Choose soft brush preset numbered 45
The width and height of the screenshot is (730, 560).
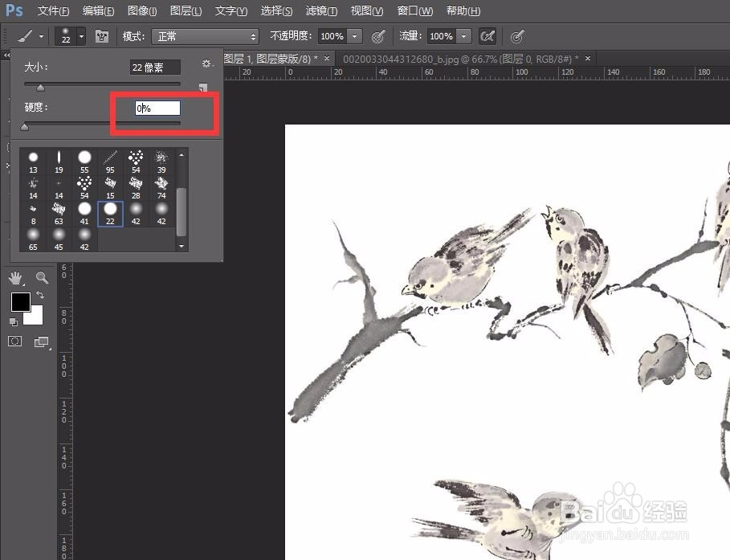pyautogui.click(x=59, y=239)
